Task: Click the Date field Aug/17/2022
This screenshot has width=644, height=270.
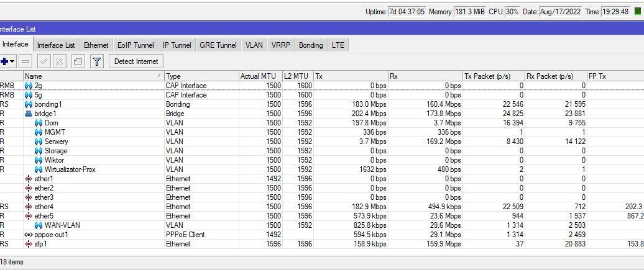Action: [560, 12]
